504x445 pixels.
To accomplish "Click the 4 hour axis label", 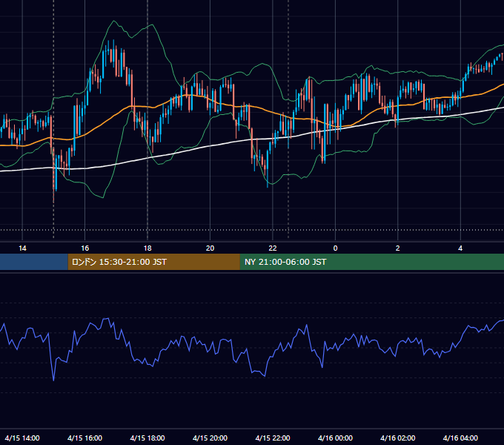I will click(x=460, y=248).
